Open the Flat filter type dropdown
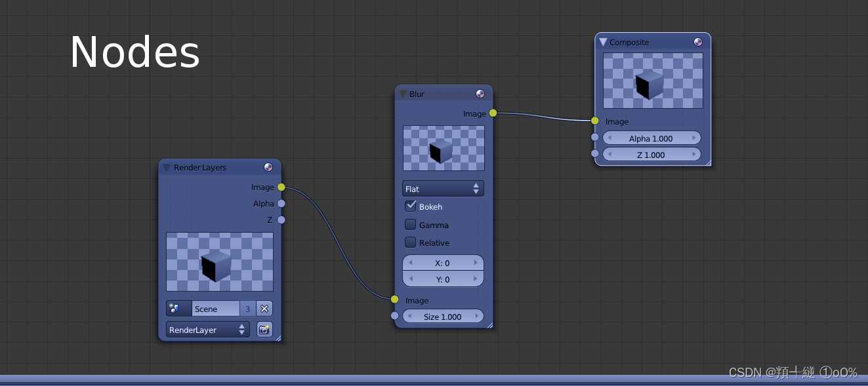The image size is (868, 386). (x=443, y=189)
